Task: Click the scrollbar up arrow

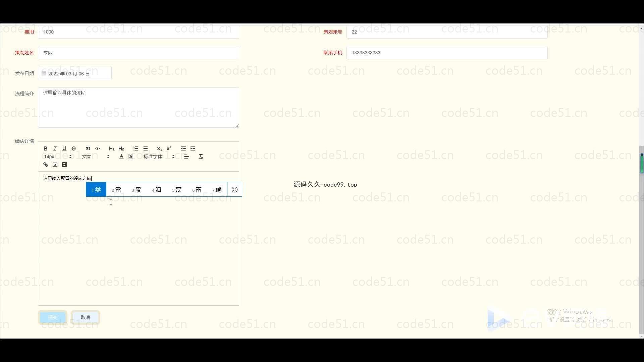Action: pos(641,29)
